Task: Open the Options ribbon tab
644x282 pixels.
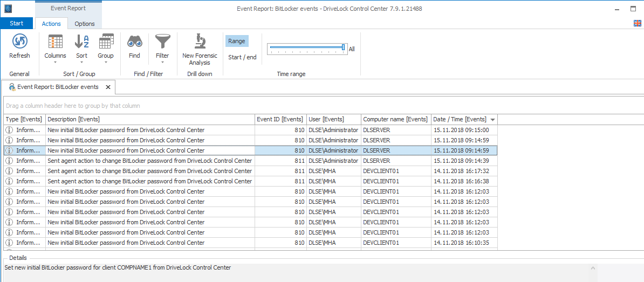Action: point(85,24)
